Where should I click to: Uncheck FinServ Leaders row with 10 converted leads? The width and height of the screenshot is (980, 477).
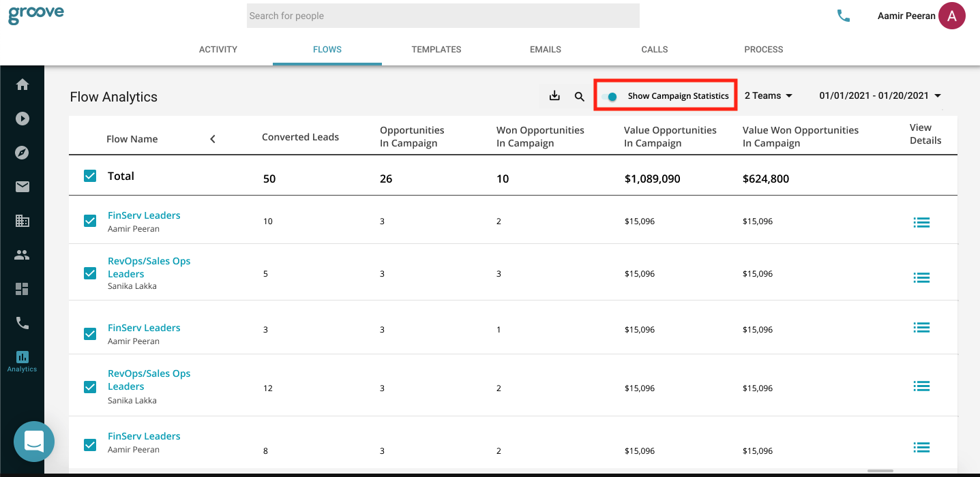tap(90, 221)
